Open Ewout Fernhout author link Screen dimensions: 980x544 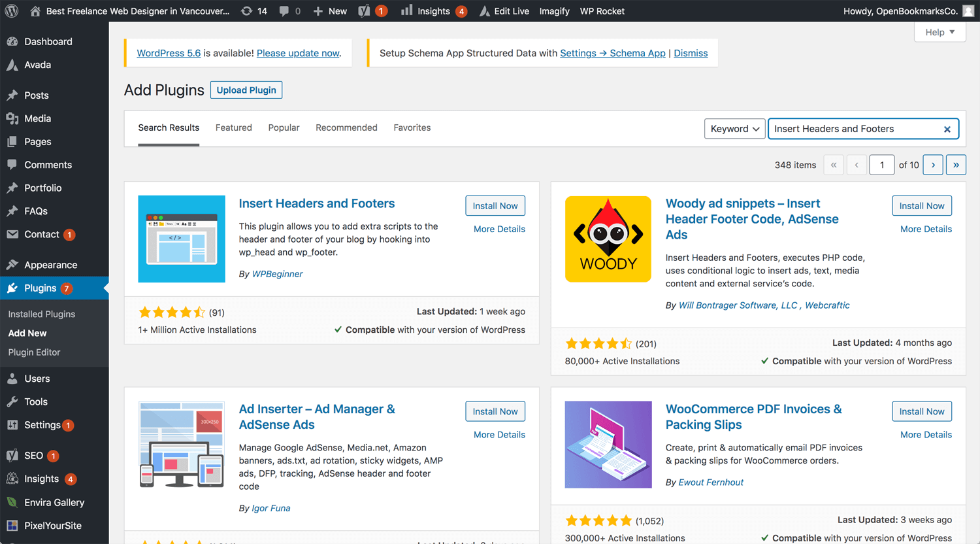pos(711,483)
